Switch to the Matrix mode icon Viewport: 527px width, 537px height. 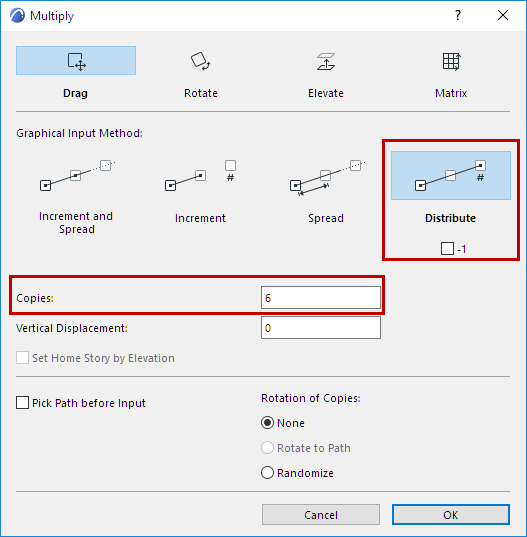pyautogui.click(x=451, y=61)
